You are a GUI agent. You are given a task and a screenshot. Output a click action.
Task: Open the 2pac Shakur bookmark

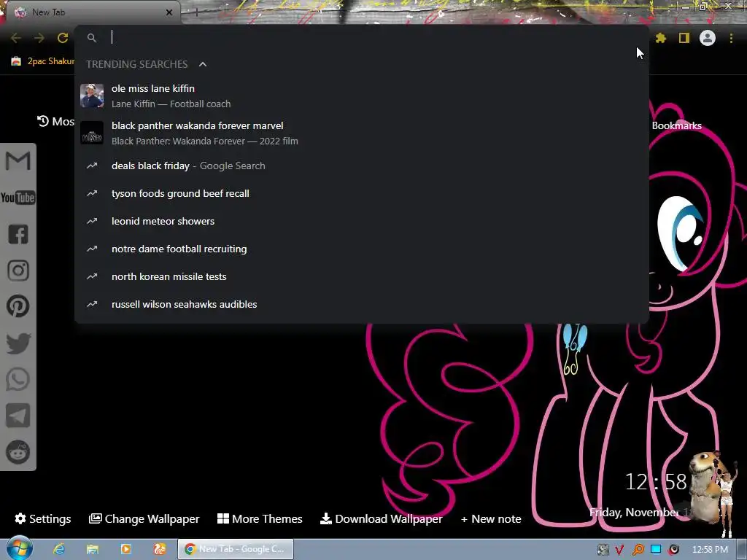(43, 61)
